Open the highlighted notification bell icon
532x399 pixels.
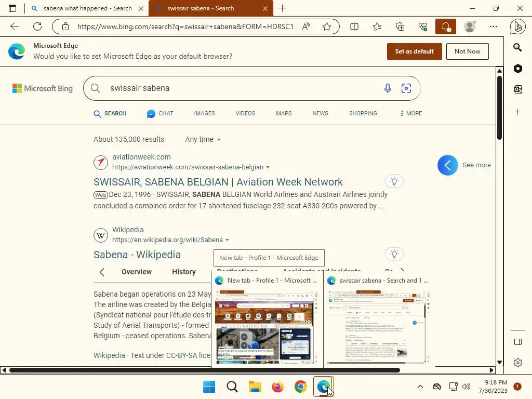pyautogui.click(x=446, y=26)
